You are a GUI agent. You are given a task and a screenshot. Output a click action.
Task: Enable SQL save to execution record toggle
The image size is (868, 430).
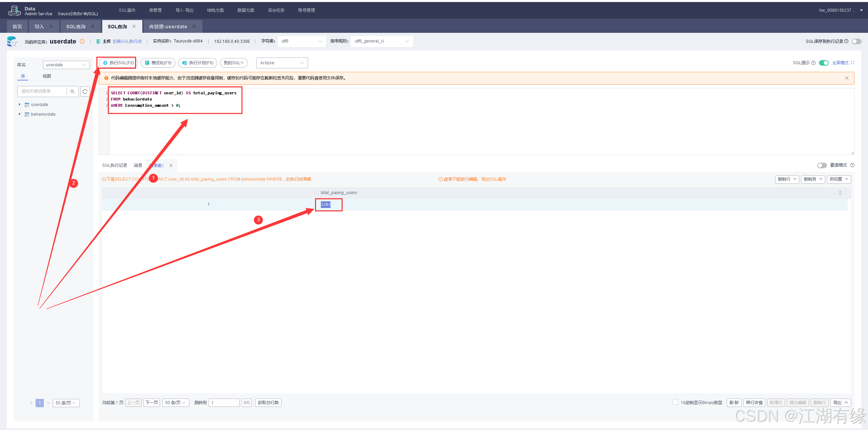856,41
